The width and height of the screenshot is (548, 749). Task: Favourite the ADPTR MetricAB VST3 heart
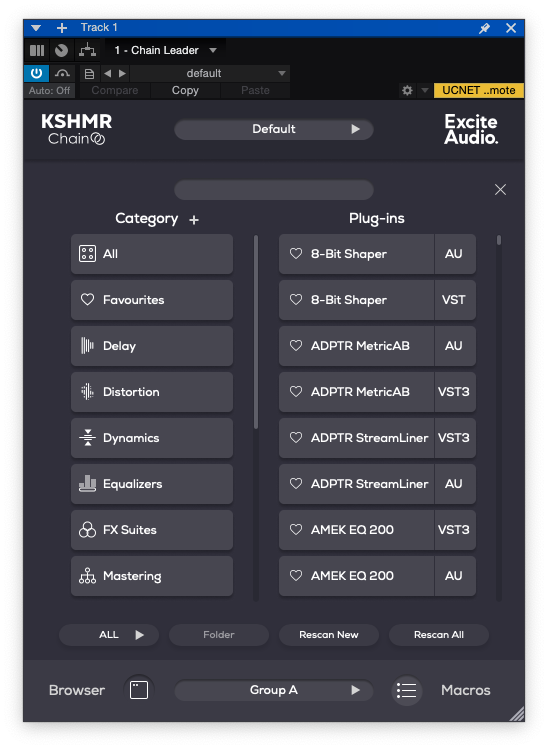296,392
